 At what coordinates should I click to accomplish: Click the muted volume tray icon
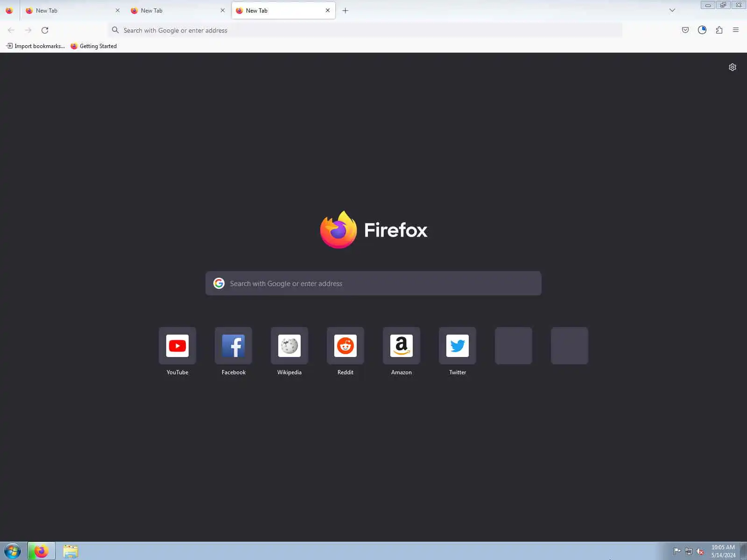coord(700,551)
